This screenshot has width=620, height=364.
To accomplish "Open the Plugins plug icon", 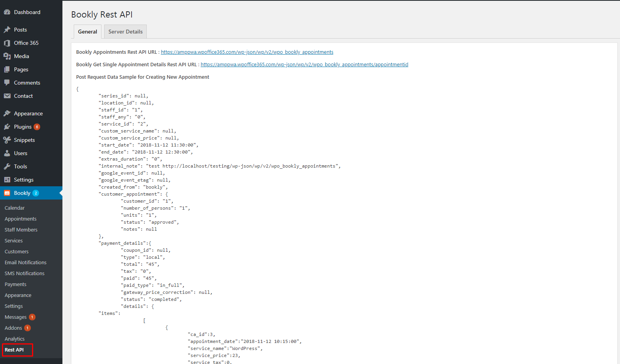I will [x=7, y=127].
